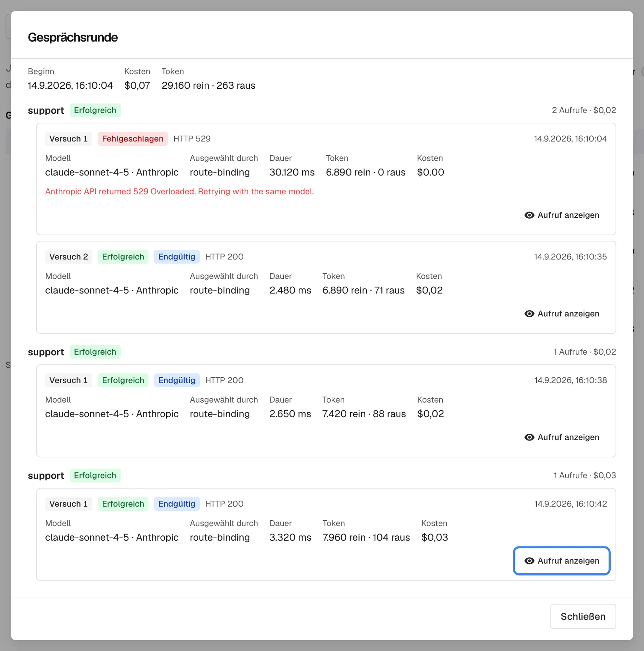Image resolution: width=644 pixels, height=651 pixels.
Task: Click 'Versuch 2' badge
Action: 69,257
